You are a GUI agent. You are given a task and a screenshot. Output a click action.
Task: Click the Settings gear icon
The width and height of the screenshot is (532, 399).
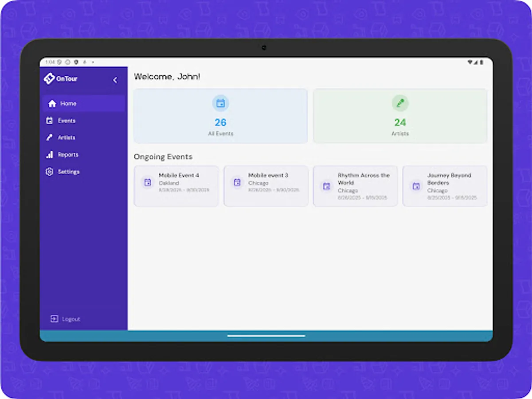pyautogui.click(x=50, y=172)
